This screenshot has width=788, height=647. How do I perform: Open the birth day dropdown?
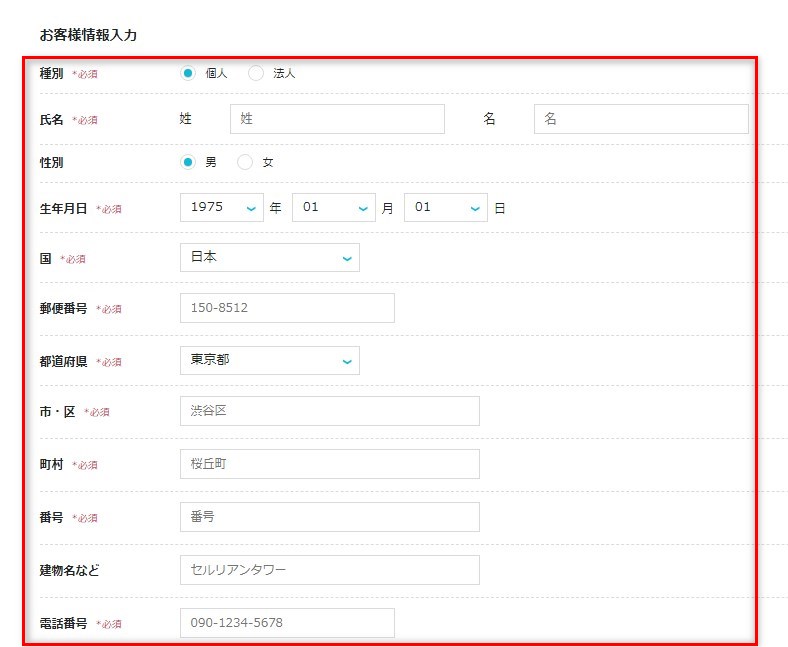click(x=446, y=207)
